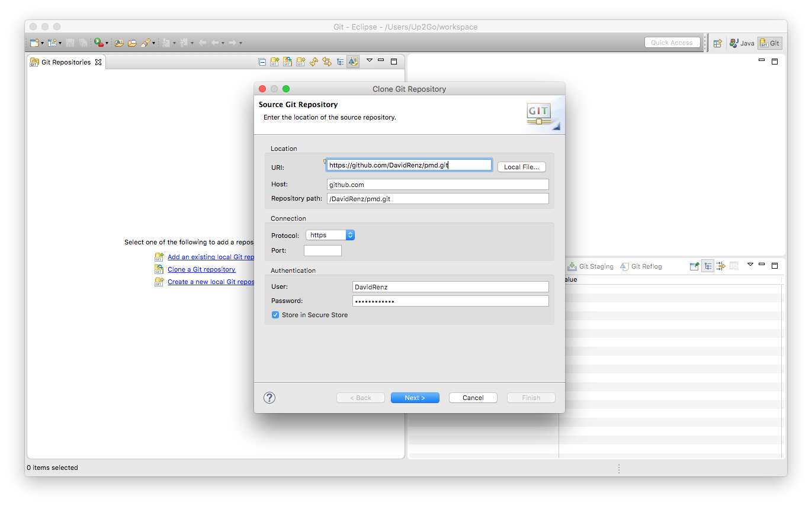812x506 pixels.
Task: Open the Git Staging tab
Action: coord(590,266)
